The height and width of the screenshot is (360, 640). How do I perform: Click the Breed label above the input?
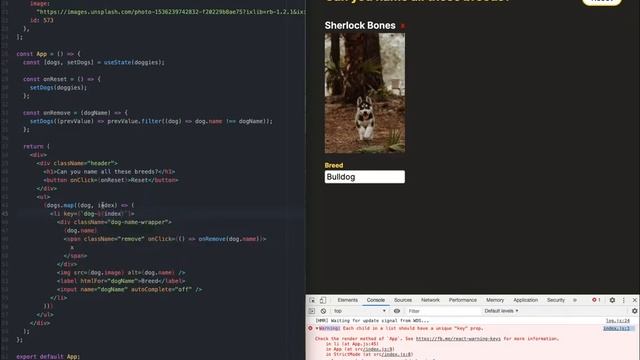coord(334,165)
